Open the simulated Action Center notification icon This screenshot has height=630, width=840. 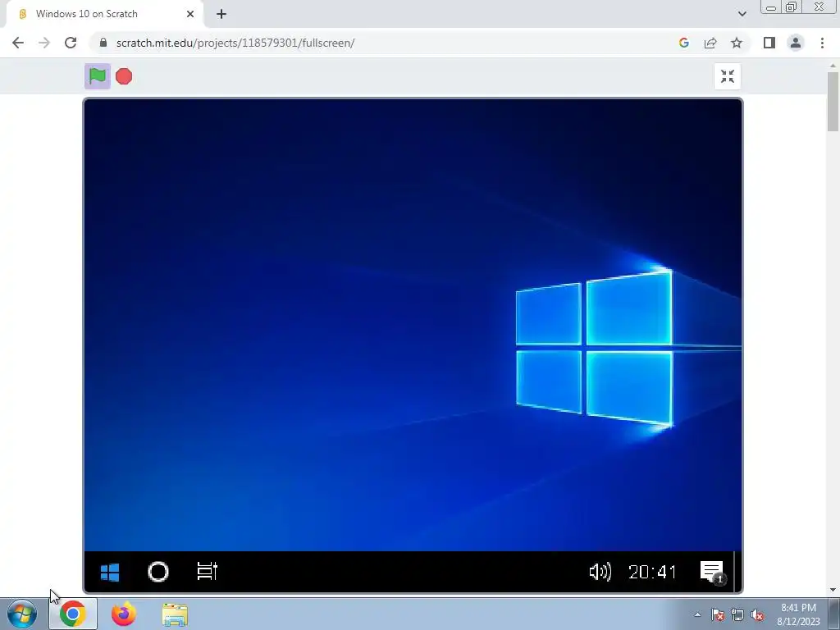coord(713,572)
